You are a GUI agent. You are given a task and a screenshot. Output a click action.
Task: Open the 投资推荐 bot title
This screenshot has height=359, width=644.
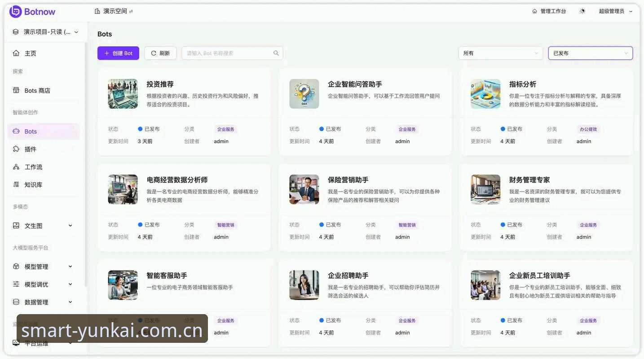pyautogui.click(x=160, y=84)
